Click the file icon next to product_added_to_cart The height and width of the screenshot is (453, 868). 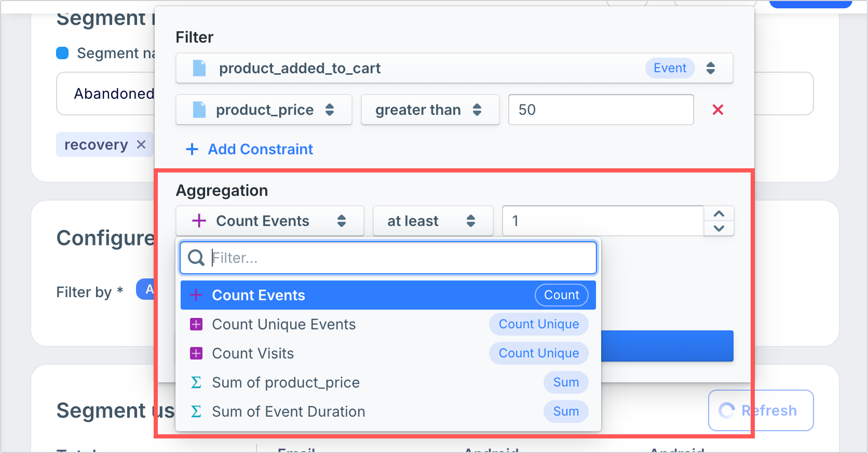[x=199, y=68]
